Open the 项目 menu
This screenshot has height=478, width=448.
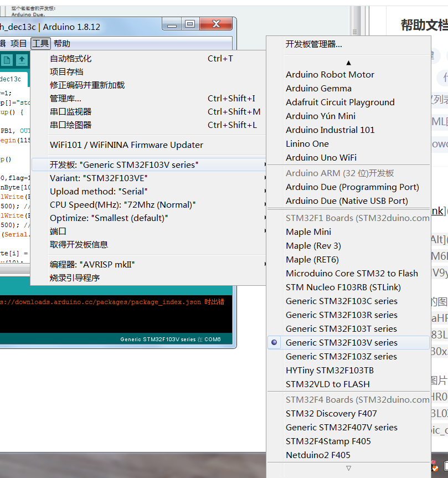coord(19,43)
